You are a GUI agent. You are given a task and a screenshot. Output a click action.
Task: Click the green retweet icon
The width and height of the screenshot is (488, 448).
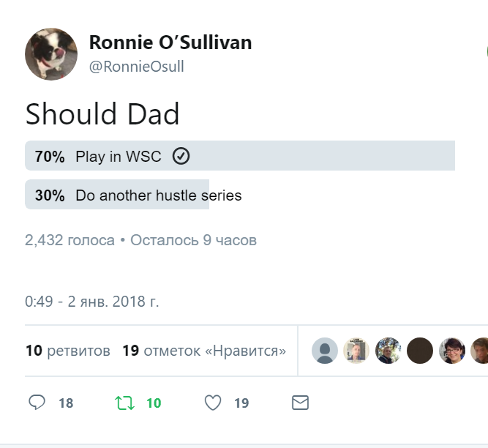[x=124, y=403]
